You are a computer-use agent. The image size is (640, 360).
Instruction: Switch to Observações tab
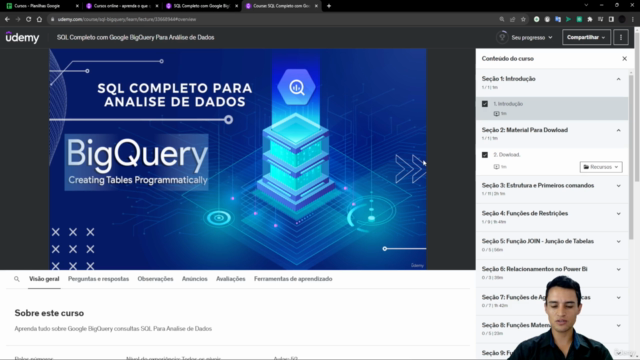(x=155, y=279)
